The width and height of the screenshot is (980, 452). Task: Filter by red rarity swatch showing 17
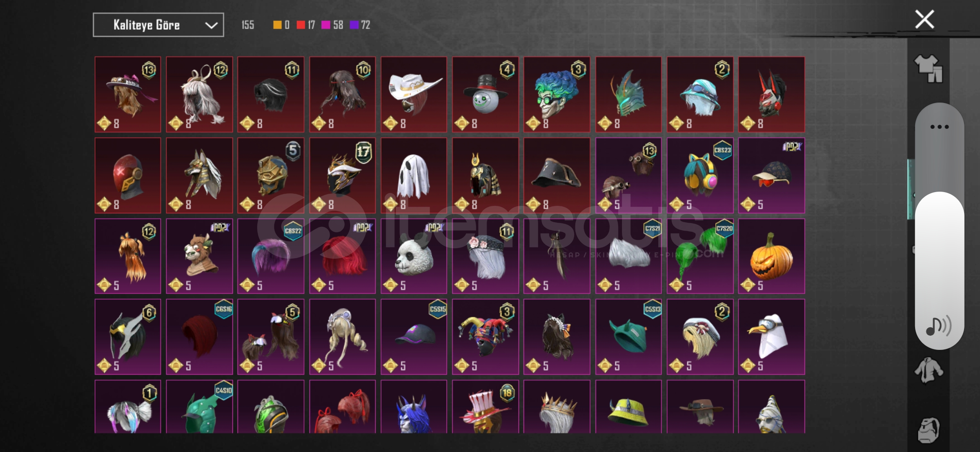[x=306, y=25]
